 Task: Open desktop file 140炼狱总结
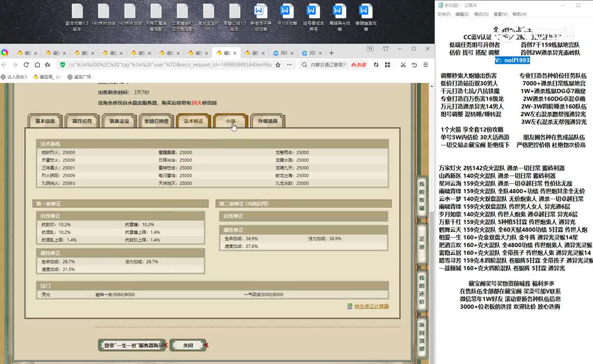103,15
